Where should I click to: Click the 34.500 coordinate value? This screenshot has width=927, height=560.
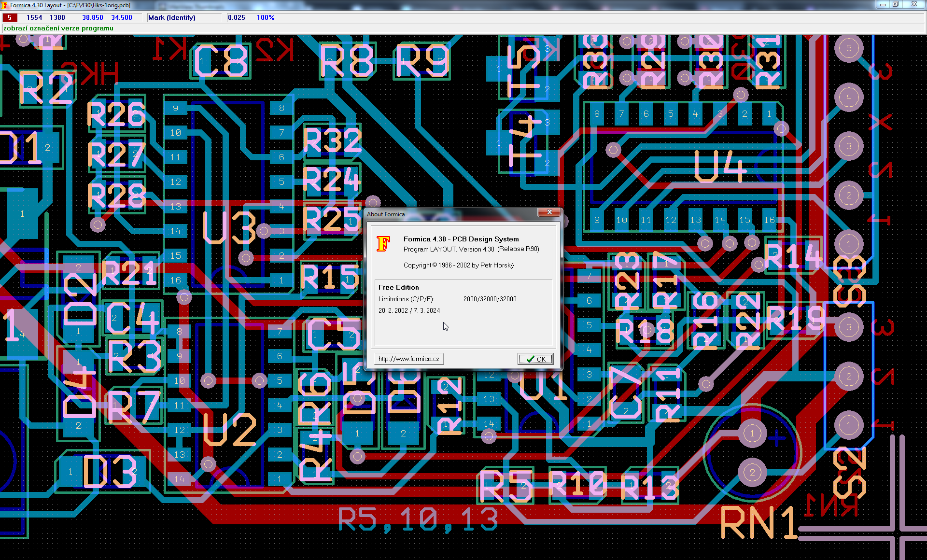click(122, 17)
